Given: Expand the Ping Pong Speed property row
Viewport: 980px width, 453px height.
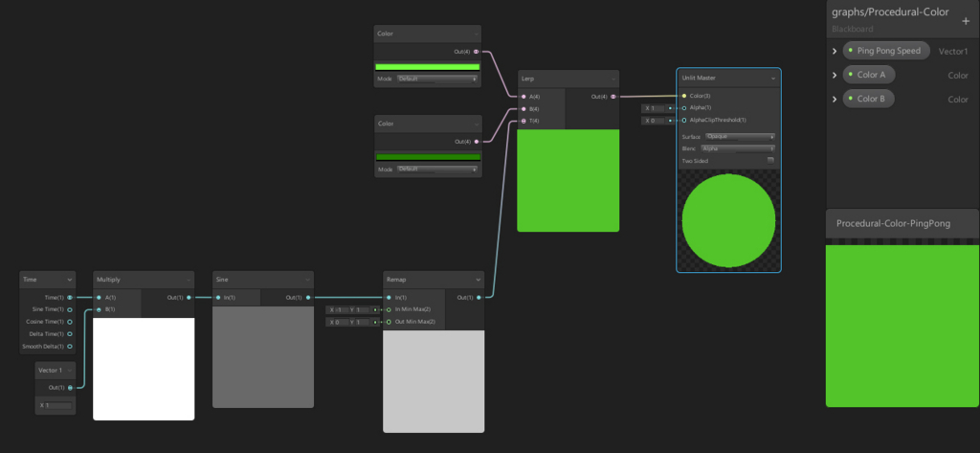Looking at the screenshot, I should point(835,52).
